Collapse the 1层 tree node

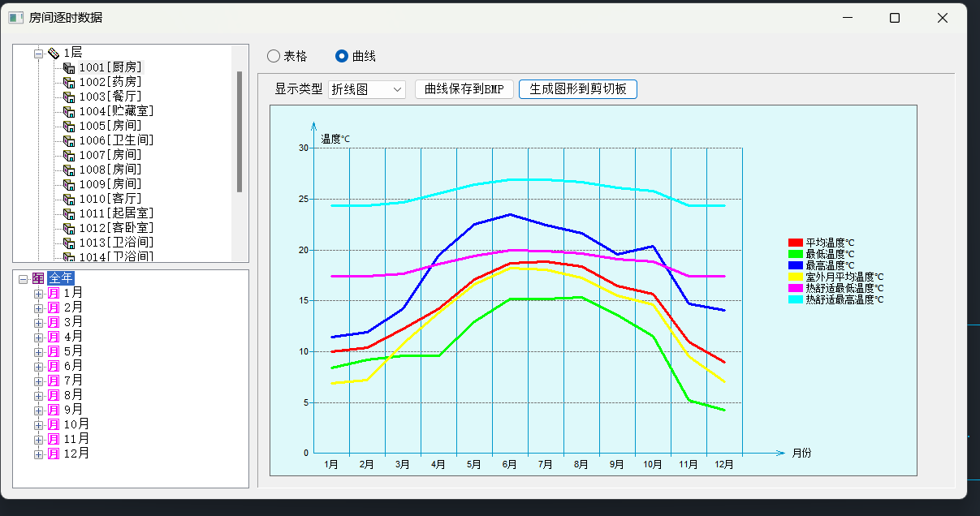(x=38, y=54)
